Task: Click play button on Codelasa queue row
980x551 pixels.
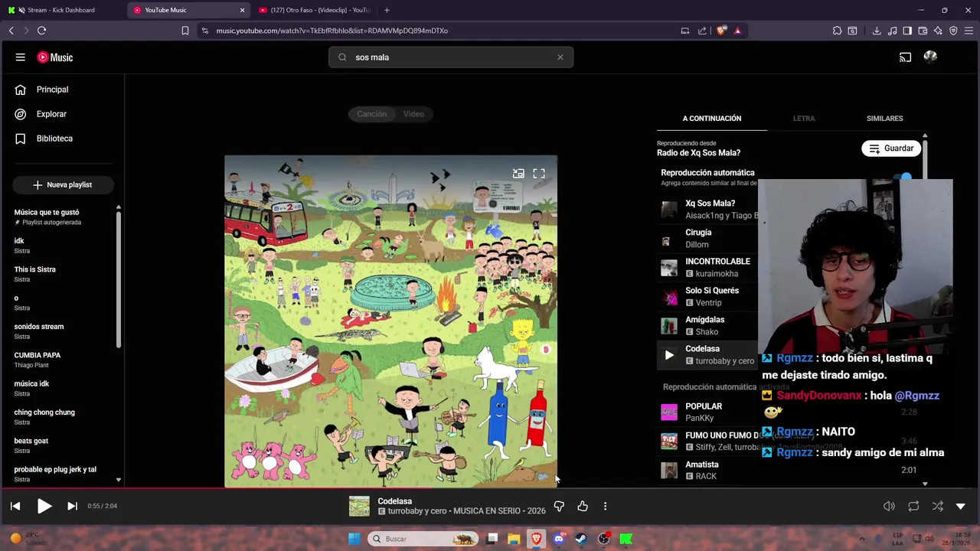Action: (669, 355)
